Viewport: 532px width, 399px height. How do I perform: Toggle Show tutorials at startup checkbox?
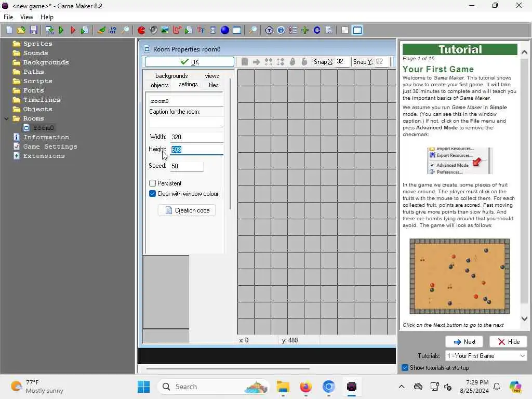tap(405, 368)
